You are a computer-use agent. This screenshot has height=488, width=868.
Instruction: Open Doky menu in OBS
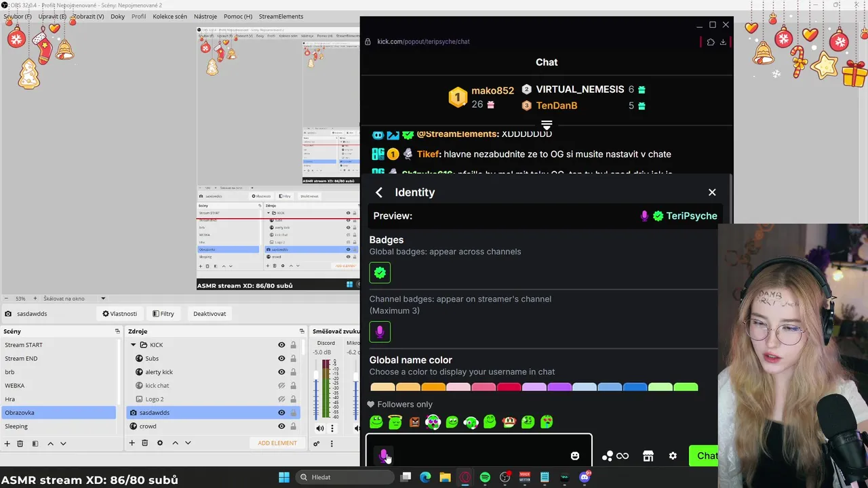(118, 16)
